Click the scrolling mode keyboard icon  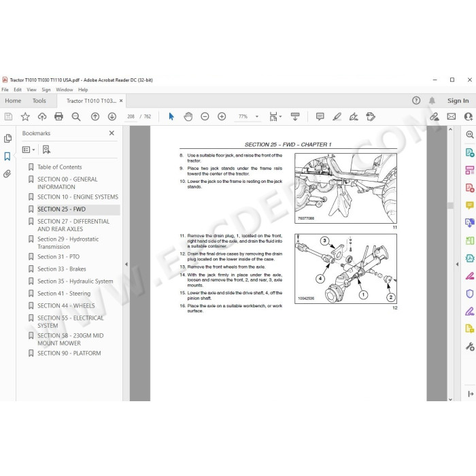pos(294,116)
